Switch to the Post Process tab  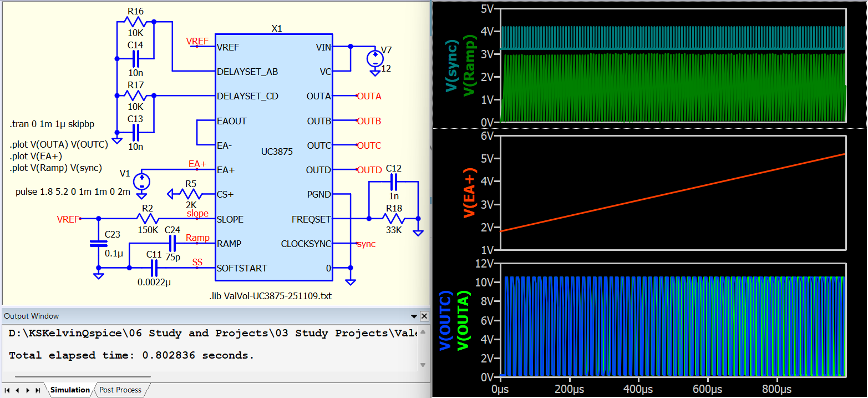121,390
